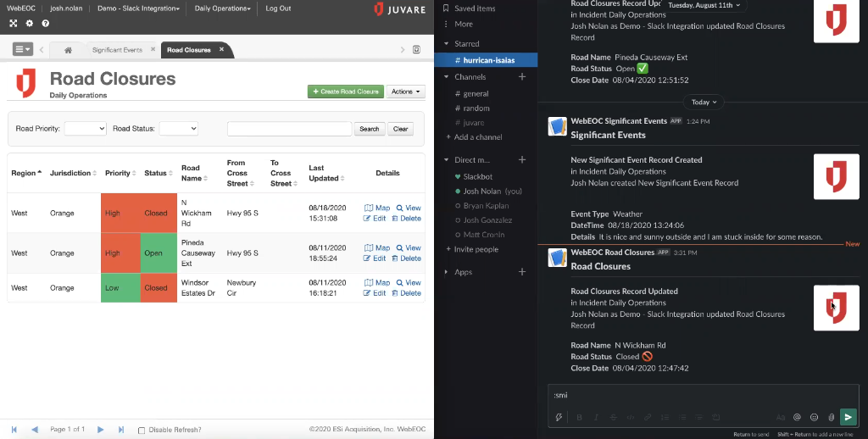Open the Road Status filter dropdown
This screenshot has width=868, height=439.
(178, 129)
